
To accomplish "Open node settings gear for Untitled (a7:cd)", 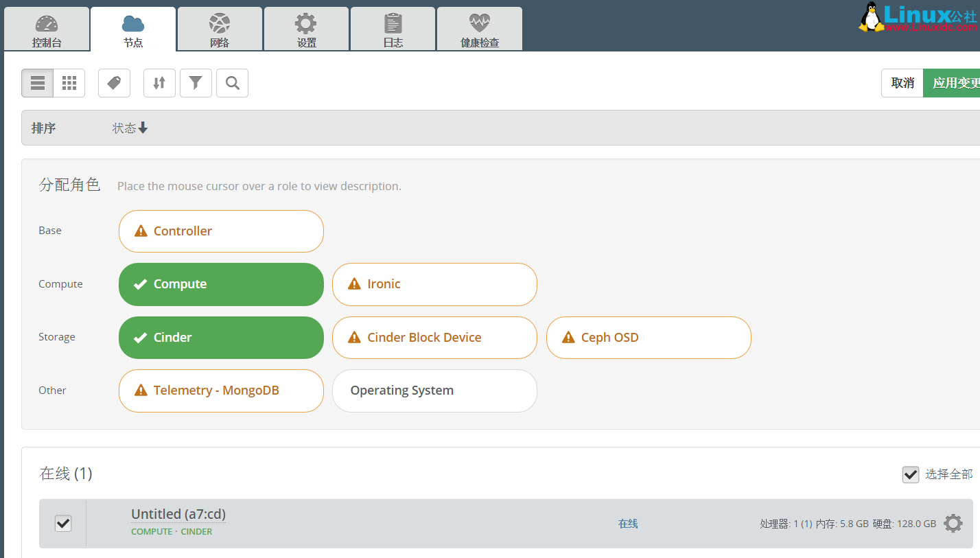I will click(x=953, y=524).
